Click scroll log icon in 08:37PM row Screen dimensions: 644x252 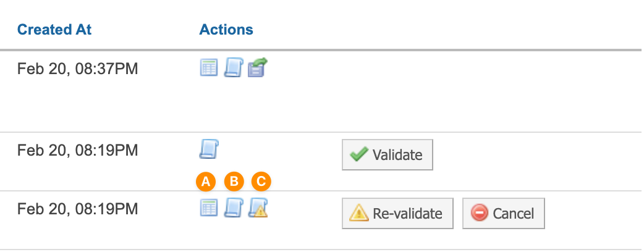pyautogui.click(x=232, y=68)
